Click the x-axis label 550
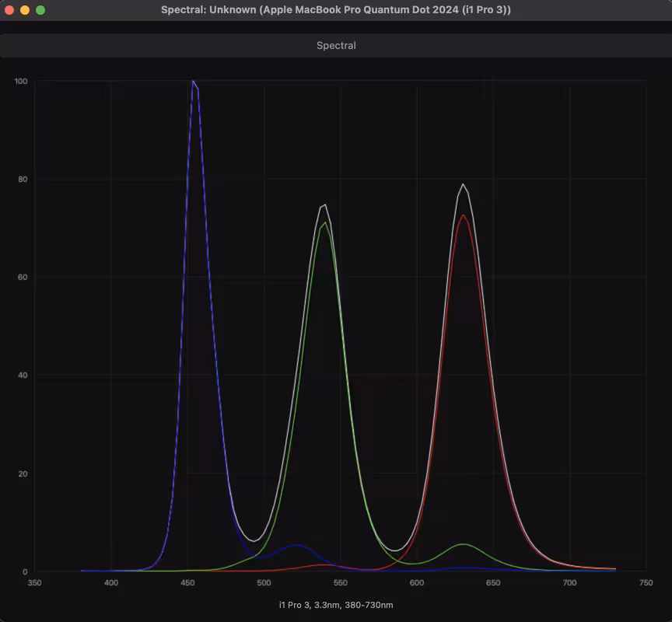672x622 pixels. (341, 582)
